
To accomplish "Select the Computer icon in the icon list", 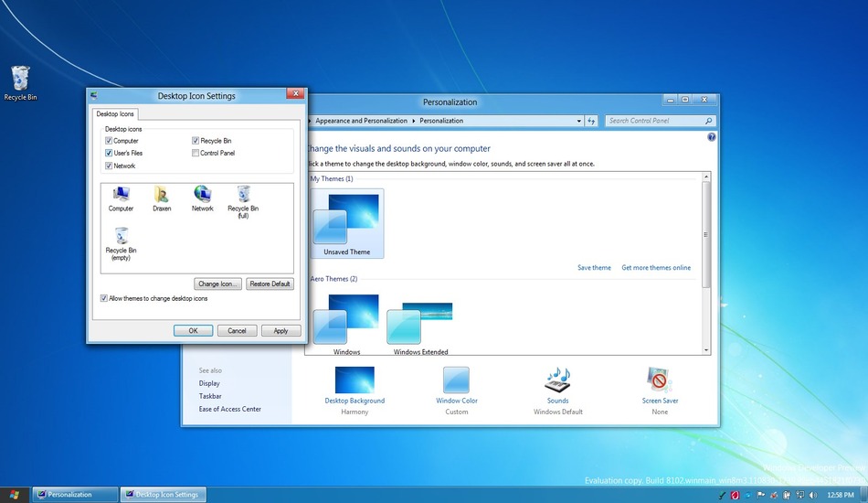I will [121, 195].
